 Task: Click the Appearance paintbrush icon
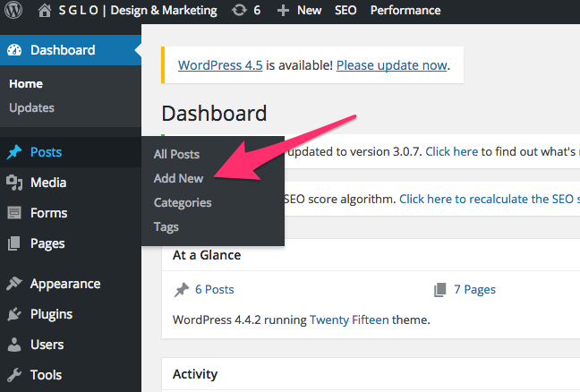pos(14,284)
